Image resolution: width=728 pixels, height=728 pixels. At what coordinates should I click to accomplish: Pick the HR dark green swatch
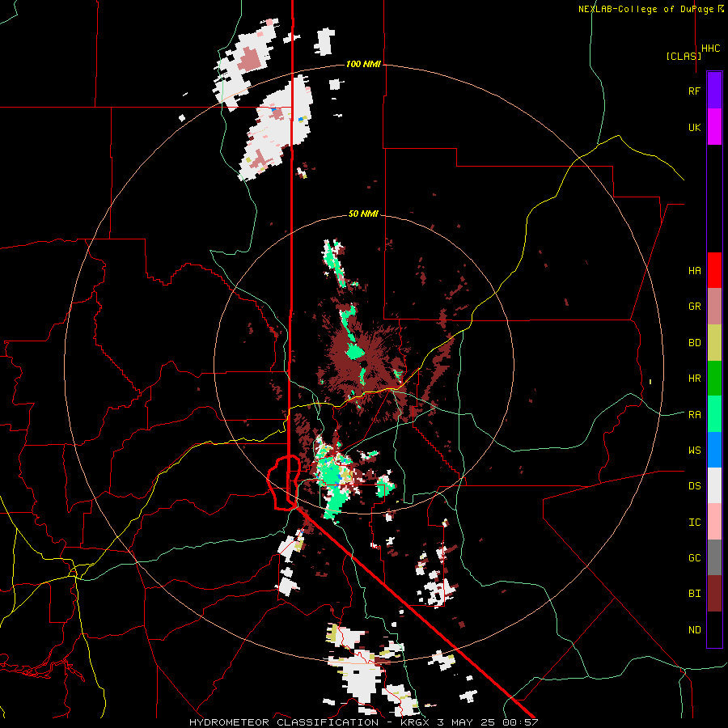[714, 379]
